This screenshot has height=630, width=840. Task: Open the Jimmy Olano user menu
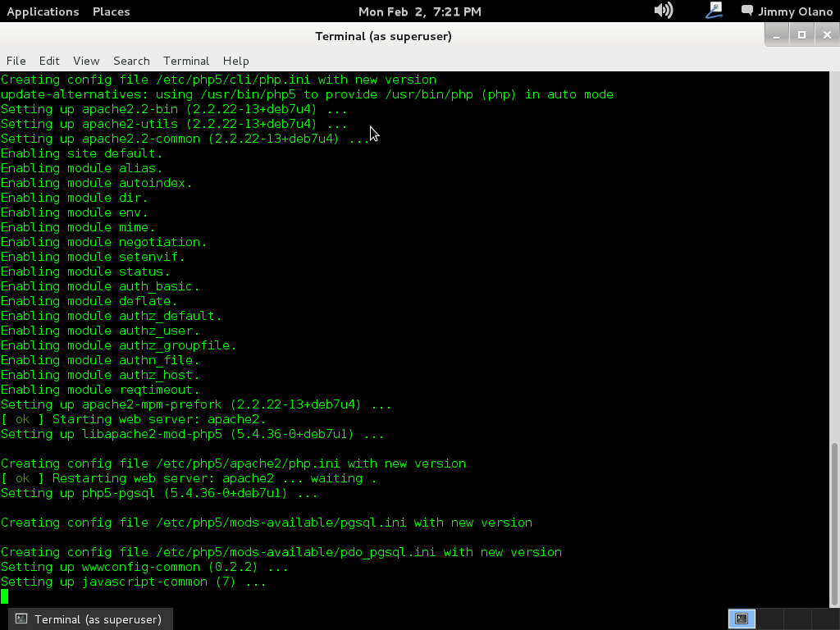point(795,11)
